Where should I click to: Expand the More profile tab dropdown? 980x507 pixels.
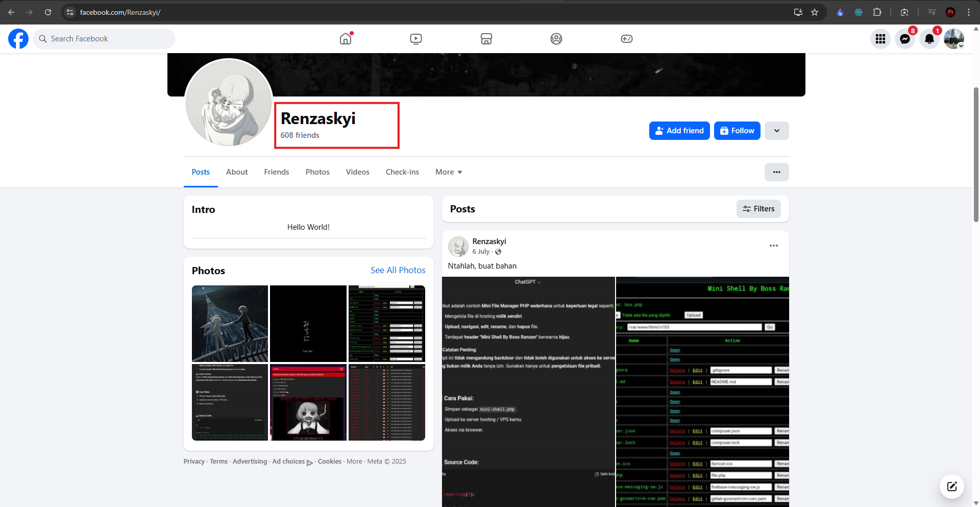tap(449, 172)
